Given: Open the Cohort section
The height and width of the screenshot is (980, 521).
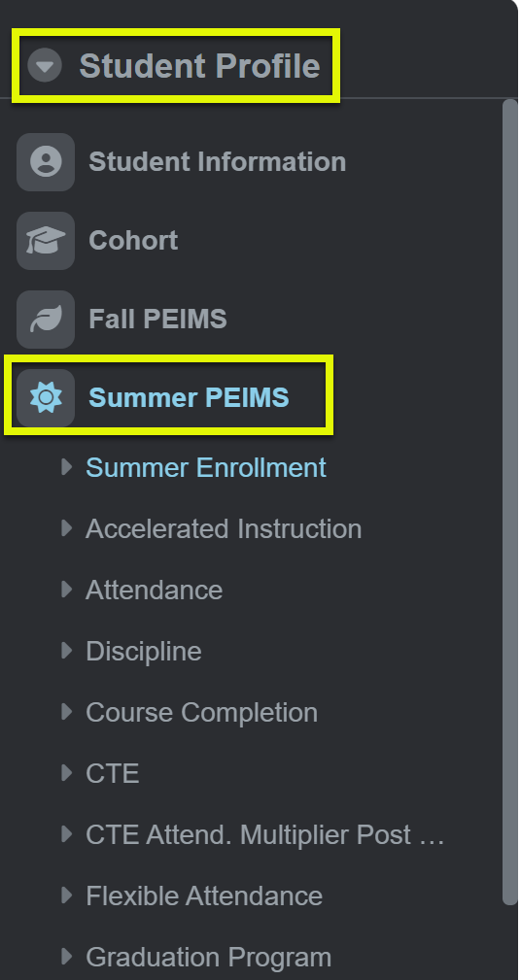Looking at the screenshot, I should coord(133,241).
